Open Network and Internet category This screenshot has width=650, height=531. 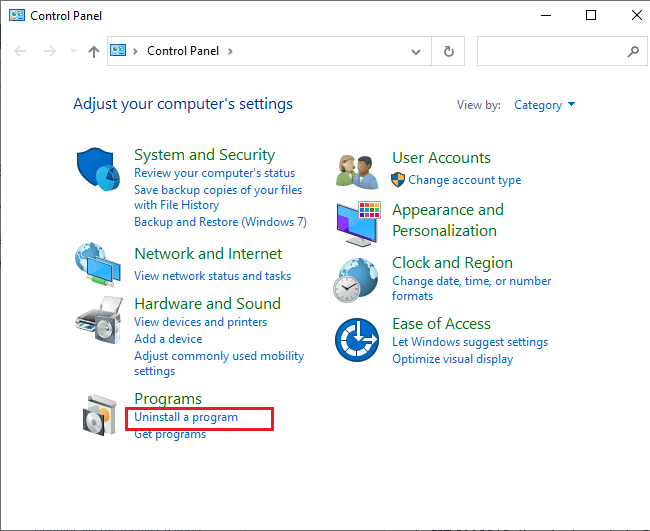208,254
